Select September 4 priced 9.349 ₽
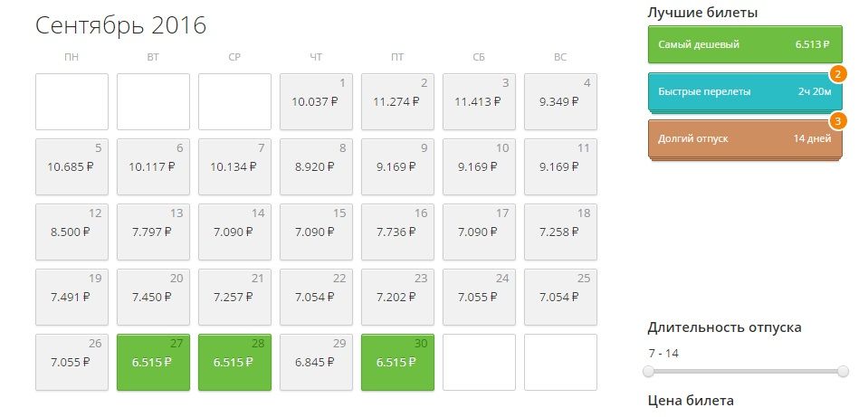 [560, 101]
